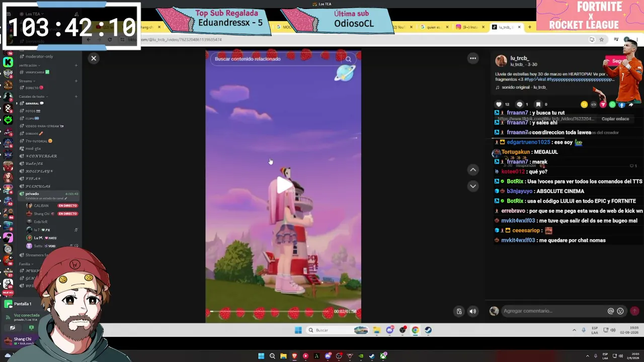The height and width of the screenshot is (362, 644).
Task: Share the video via WhatsApp
Action: pos(612,105)
